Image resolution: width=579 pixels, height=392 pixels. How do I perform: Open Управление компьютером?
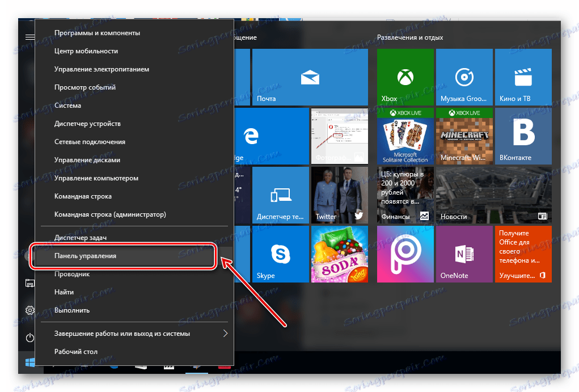click(x=134, y=178)
